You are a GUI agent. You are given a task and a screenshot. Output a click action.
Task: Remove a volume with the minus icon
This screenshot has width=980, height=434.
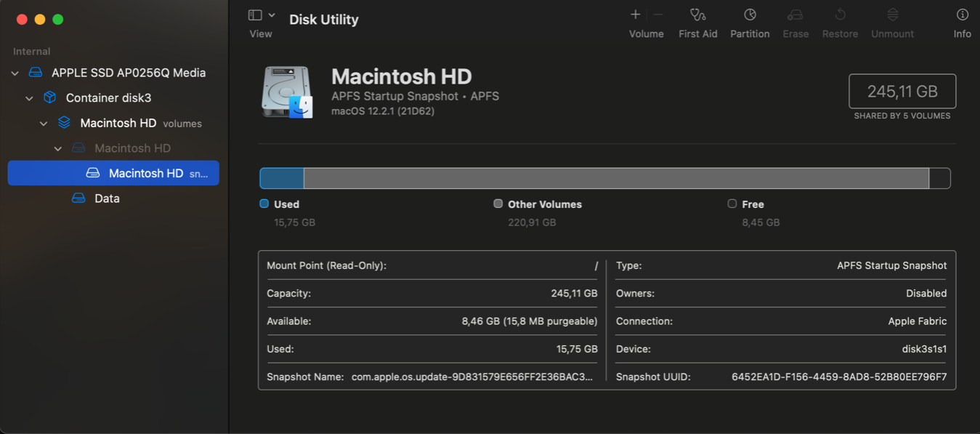pyautogui.click(x=658, y=15)
